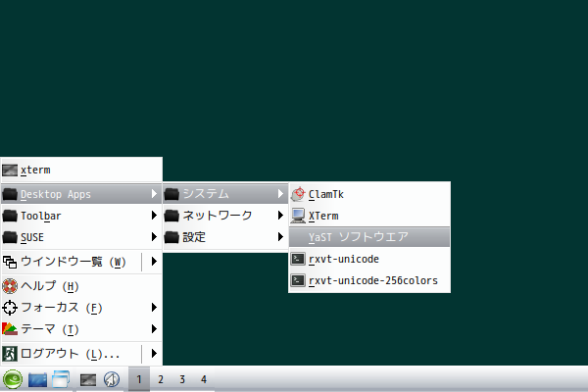Select YaST ソフトウエア menu entry
The height and width of the screenshot is (392, 588).
coord(369,237)
